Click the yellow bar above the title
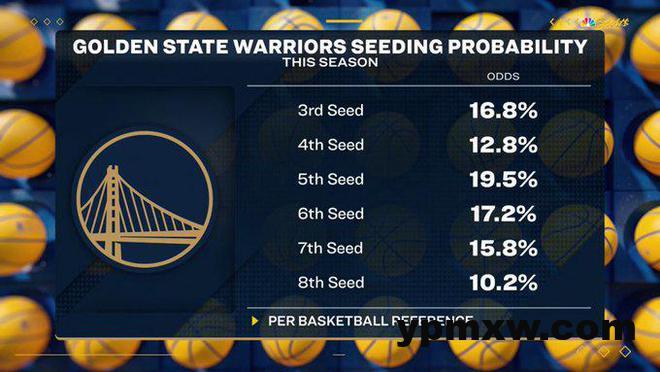660x372 pixels. (x=344, y=21)
